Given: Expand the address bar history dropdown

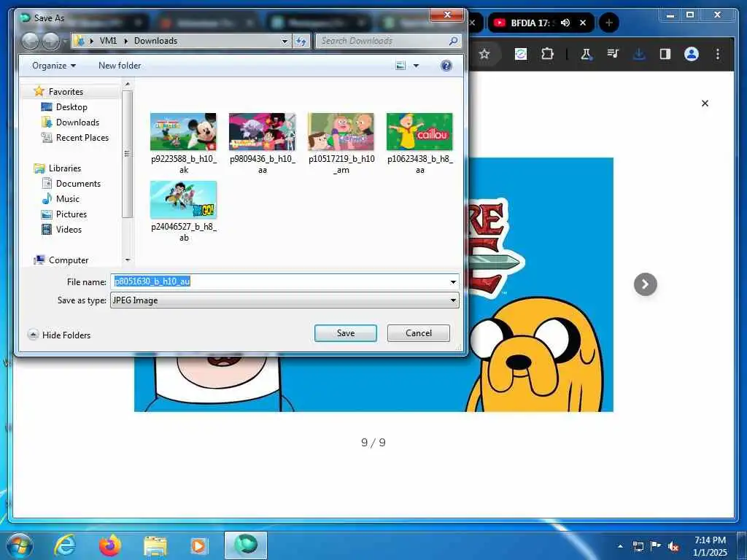Looking at the screenshot, I should [285, 42].
